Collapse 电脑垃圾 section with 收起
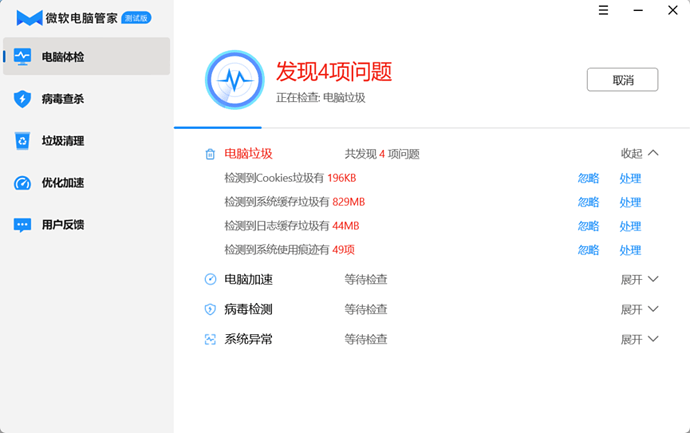Image resolution: width=690 pixels, height=433 pixels. coord(631,153)
